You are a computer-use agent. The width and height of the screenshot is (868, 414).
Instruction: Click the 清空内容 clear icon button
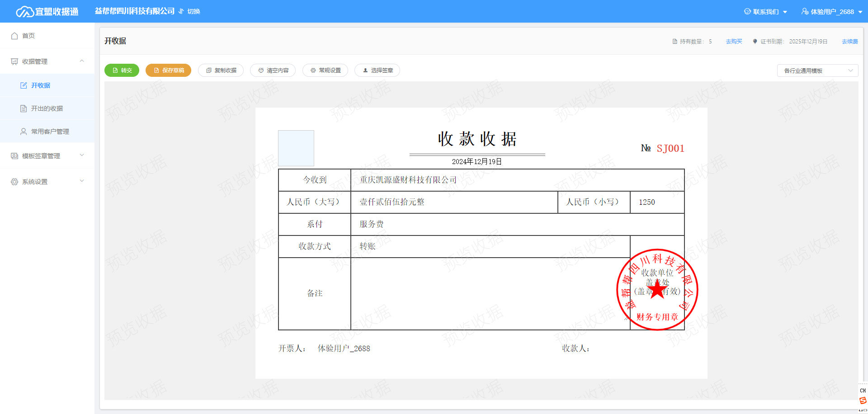point(261,71)
